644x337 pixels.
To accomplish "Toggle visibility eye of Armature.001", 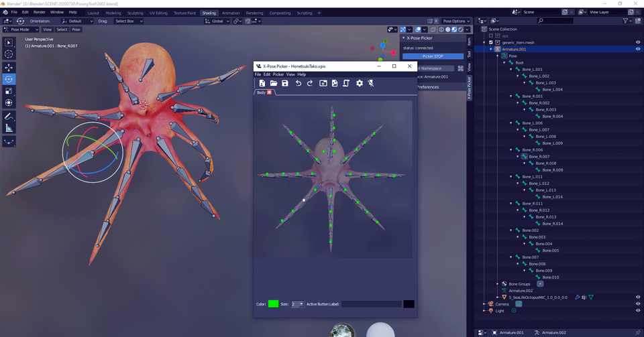I will 638,49.
